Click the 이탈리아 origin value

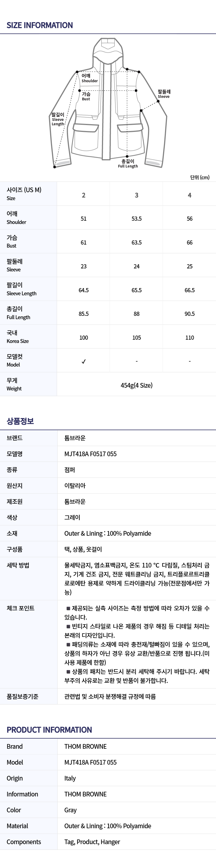[75, 486]
